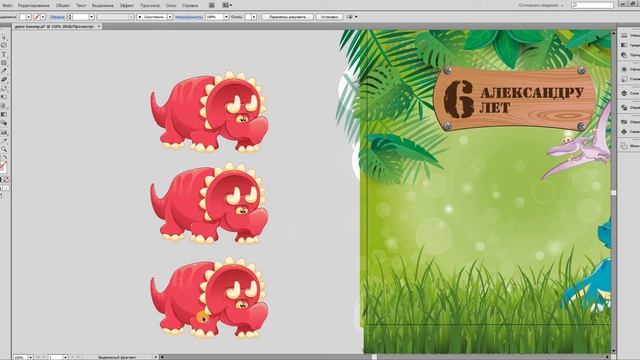
Task: Open the Layers (Слои) panel icon
Action: [624, 93]
